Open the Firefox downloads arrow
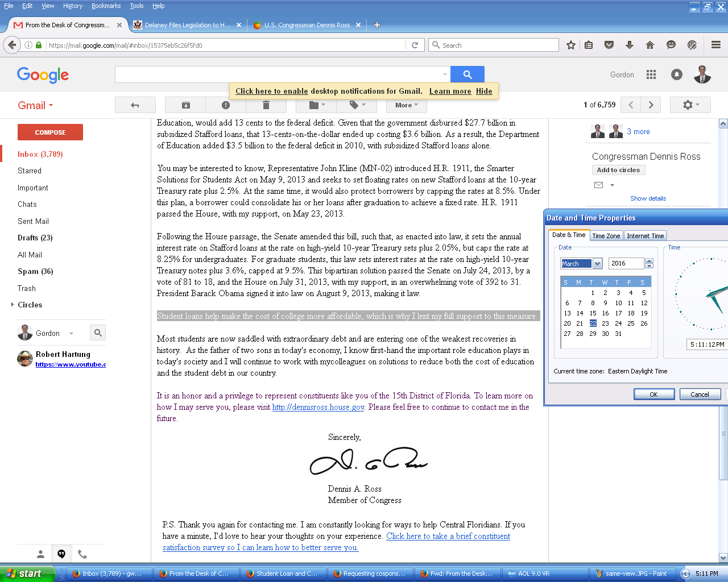 click(630, 45)
